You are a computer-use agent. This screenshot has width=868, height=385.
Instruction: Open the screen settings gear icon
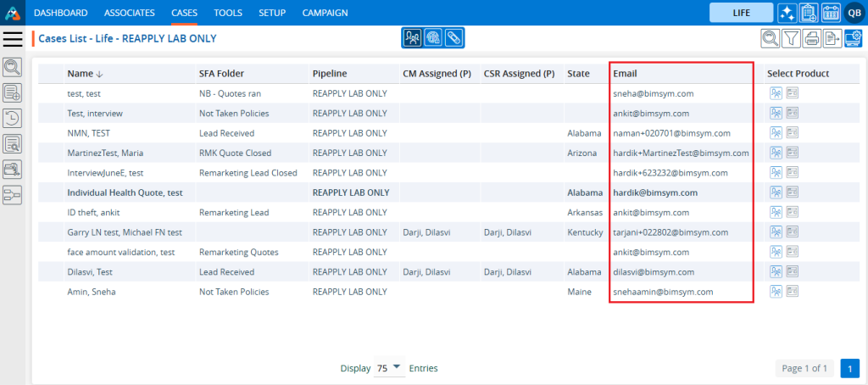pyautogui.click(x=853, y=38)
